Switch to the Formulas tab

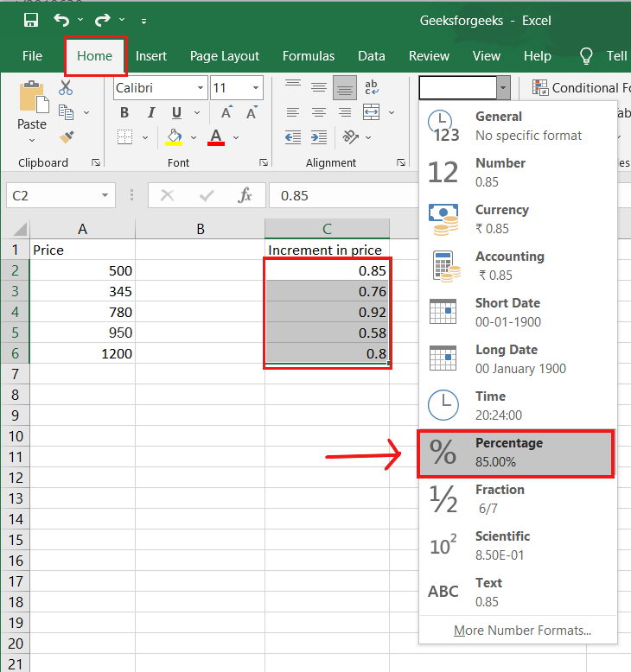click(308, 56)
